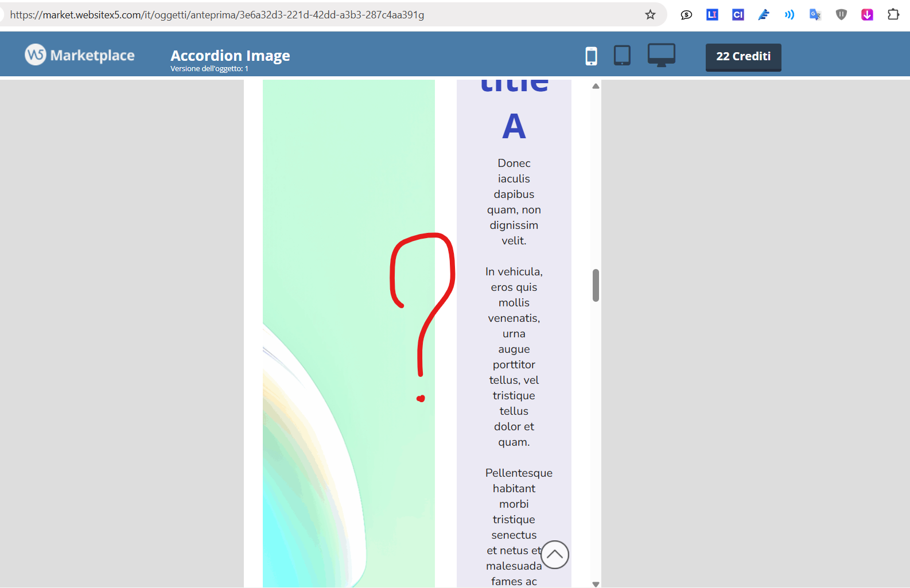Click the pink download arrow extension
The height and width of the screenshot is (588, 910).
[867, 15]
